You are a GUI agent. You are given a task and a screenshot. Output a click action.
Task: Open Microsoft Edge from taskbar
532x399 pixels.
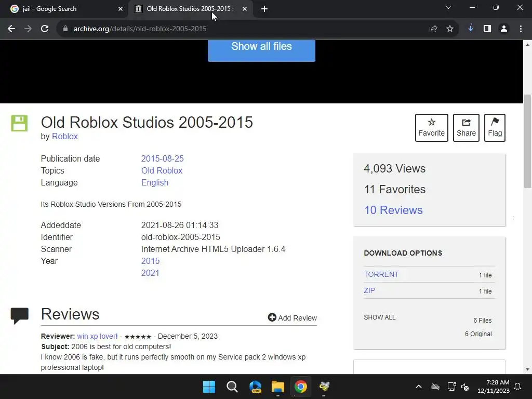(255, 387)
